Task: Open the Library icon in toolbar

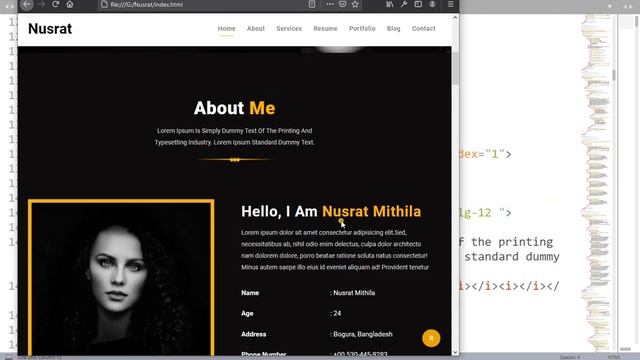Action: [390, 4]
